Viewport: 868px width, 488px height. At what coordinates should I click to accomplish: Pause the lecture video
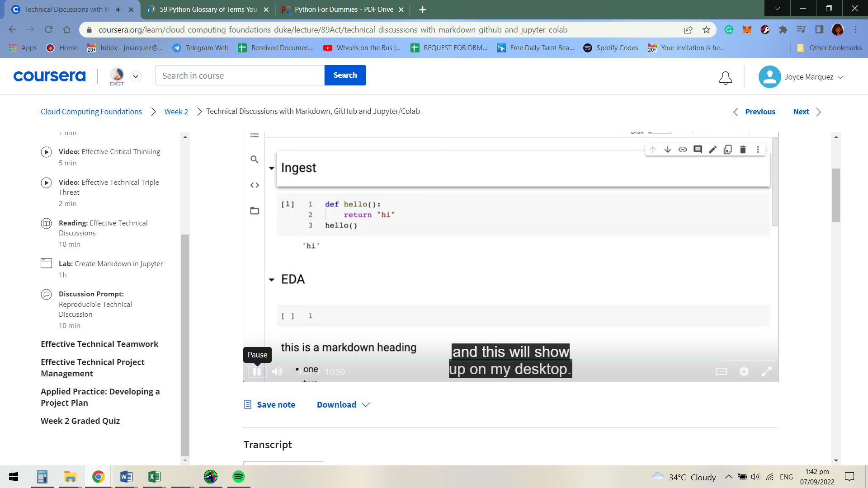pos(256,371)
